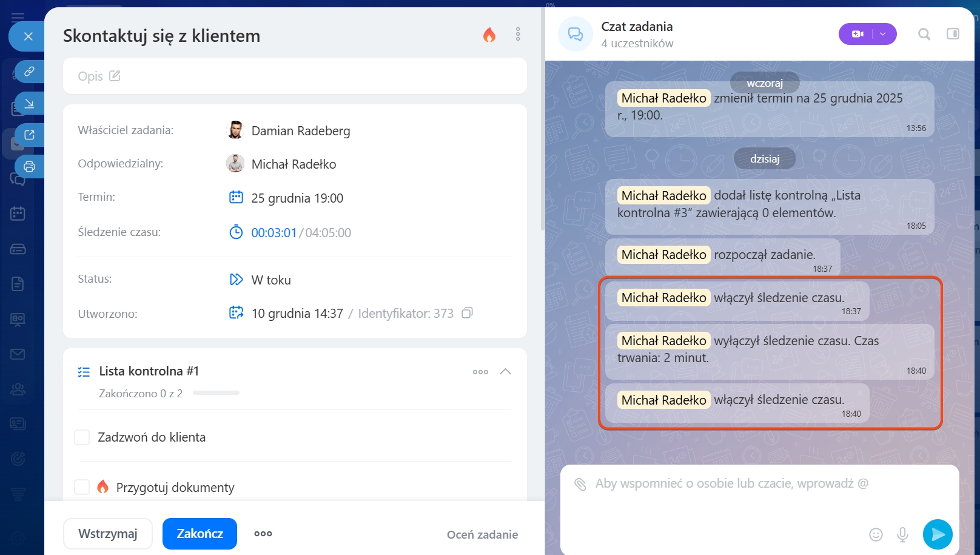Collapse the Lista kontrolna #1 section
Image resolution: width=980 pixels, height=555 pixels.
pos(505,371)
